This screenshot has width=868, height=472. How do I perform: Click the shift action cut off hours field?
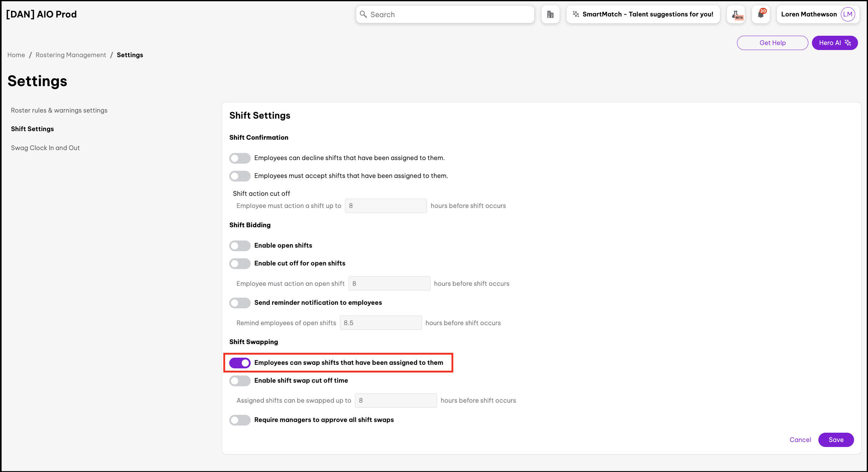tap(386, 206)
